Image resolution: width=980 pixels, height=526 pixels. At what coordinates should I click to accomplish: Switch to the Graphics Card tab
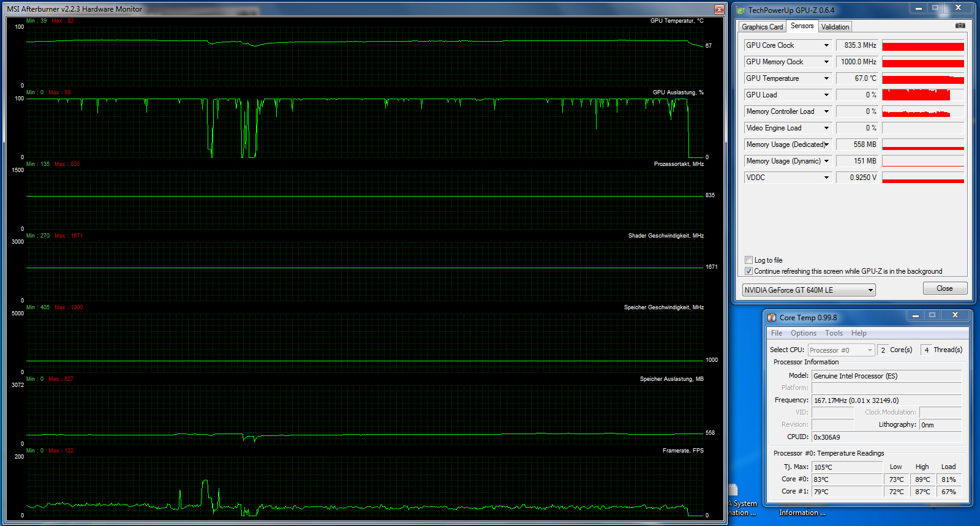click(x=762, y=27)
